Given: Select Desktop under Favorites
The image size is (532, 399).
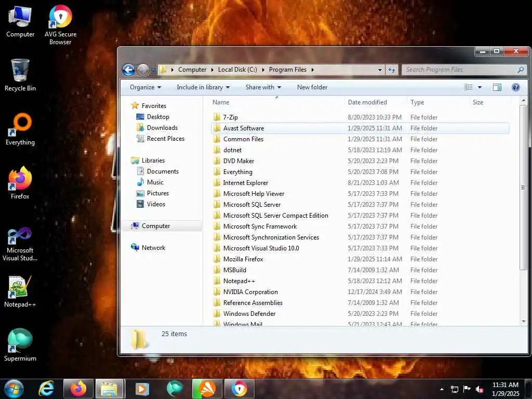Looking at the screenshot, I should click(158, 117).
